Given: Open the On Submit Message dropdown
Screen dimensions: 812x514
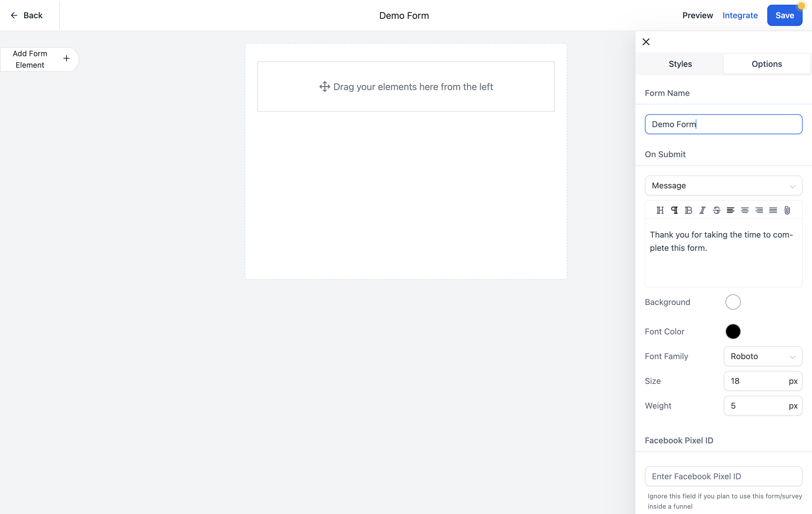Looking at the screenshot, I should click(723, 186).
